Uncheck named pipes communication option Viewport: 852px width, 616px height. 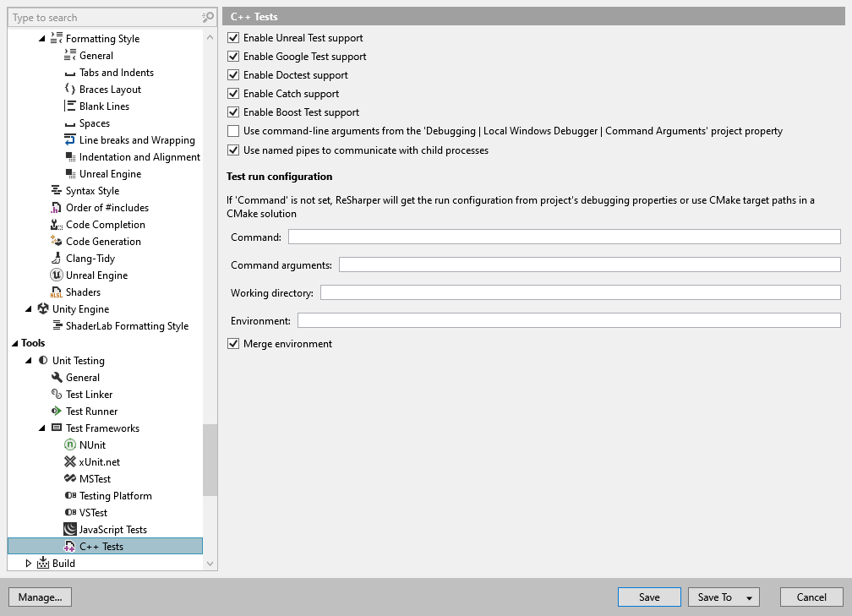233,151
